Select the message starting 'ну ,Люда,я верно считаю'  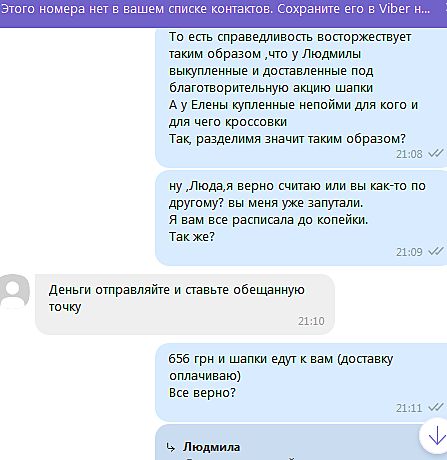click(301, 218)
